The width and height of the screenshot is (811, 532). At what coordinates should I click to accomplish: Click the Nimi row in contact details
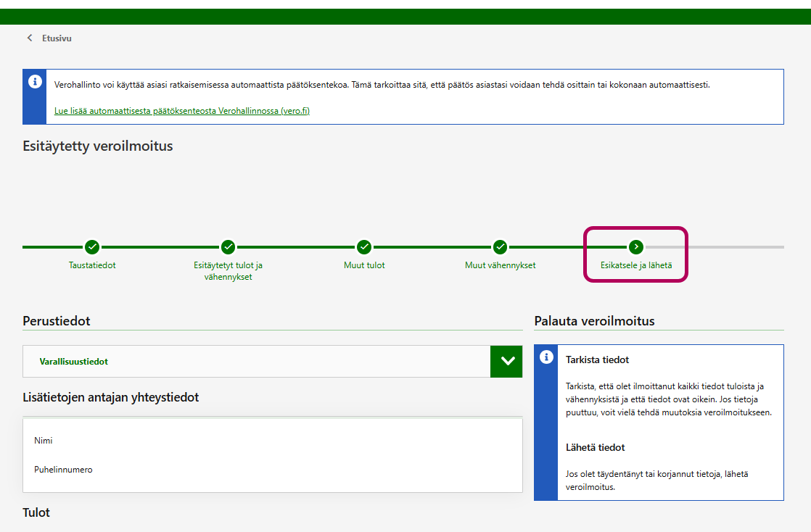pyautogui.click(x=44, y=441)
